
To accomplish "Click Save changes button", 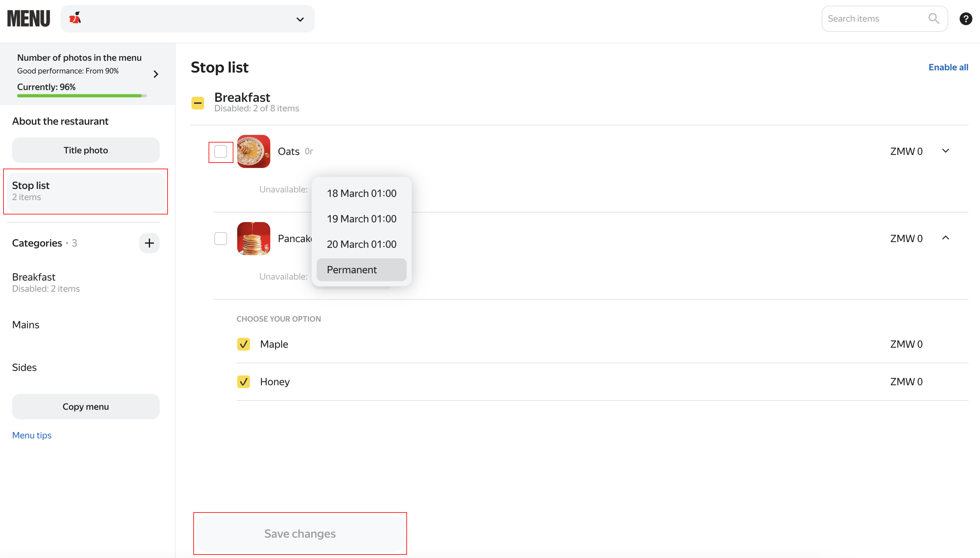I will coord(300,534).
